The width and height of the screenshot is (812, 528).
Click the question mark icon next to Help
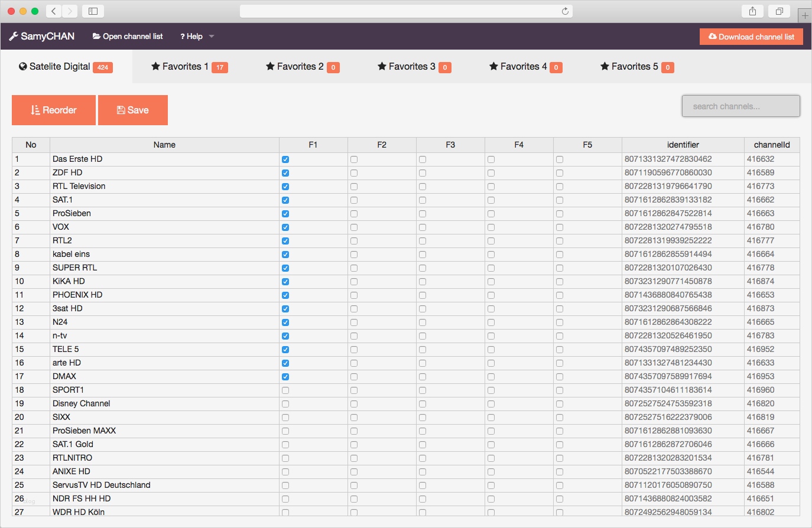tap(183, 36)
